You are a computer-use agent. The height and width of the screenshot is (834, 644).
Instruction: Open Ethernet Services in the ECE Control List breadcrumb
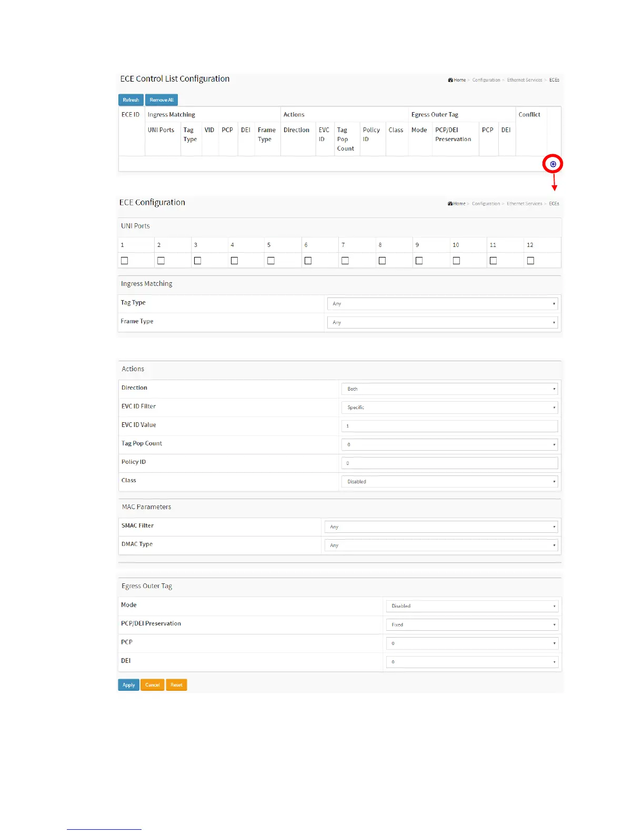[x=525, y=80]
